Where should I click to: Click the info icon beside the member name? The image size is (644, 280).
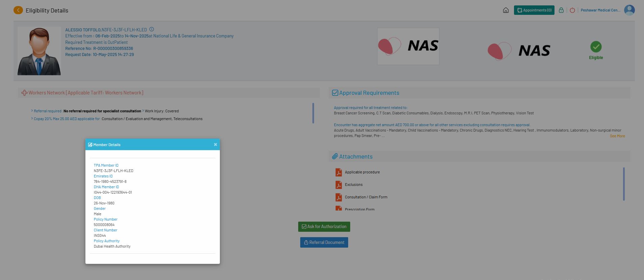click(152, 29)
